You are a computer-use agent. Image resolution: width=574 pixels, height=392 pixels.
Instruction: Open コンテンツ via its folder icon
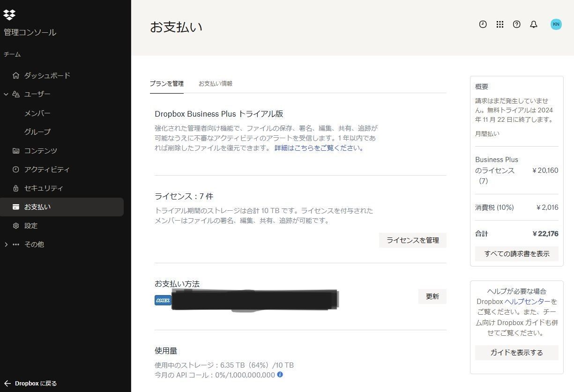(x=16, y=150)
